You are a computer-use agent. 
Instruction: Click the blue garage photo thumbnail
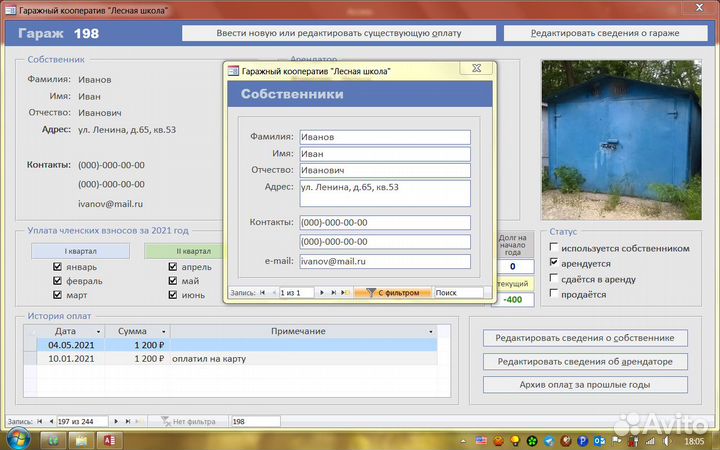[620, 140]
